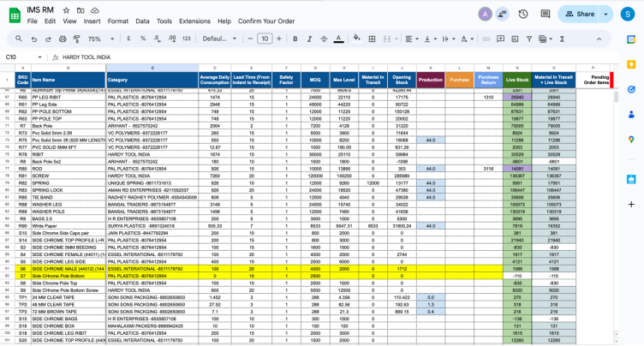Insert a chart
This screenshot has height=346, width=644.
point(515,39)
